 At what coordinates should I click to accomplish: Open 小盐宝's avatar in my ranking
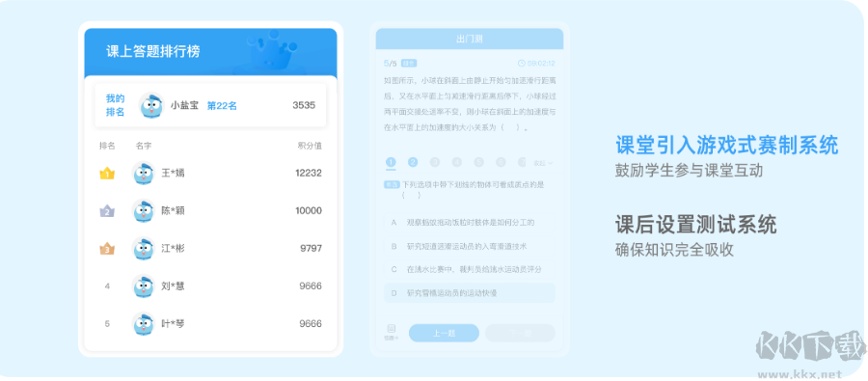tap(151, 105)
